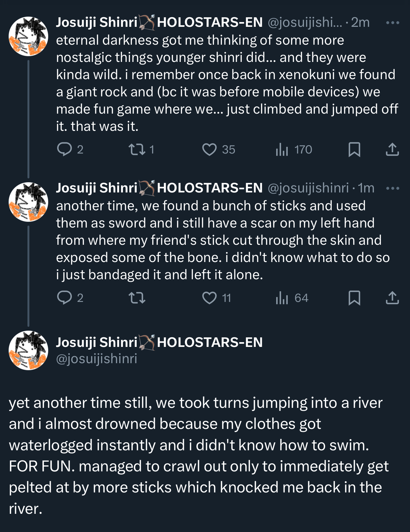
Task: Bookmark the giant rock tweet
Action: (354, 149)
